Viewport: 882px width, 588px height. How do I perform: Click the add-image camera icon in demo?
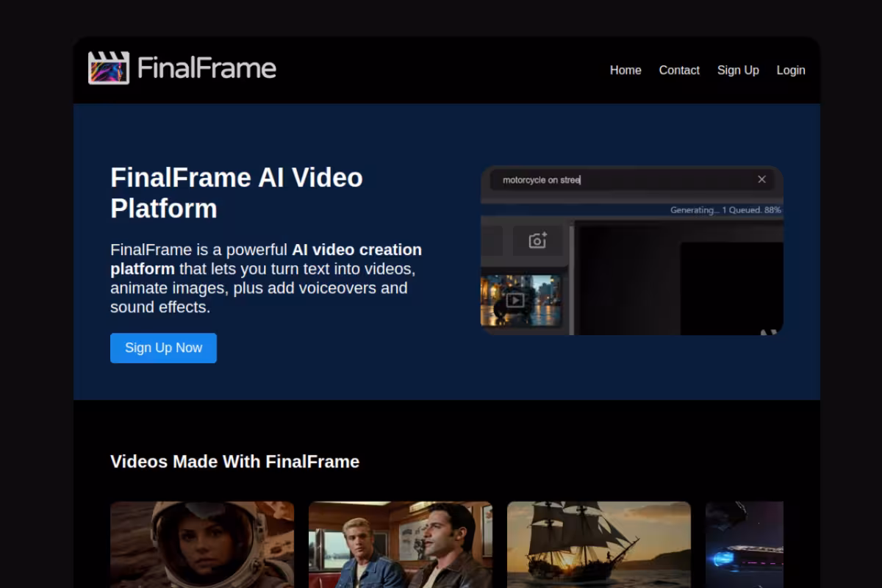click(x=537, y=240)
